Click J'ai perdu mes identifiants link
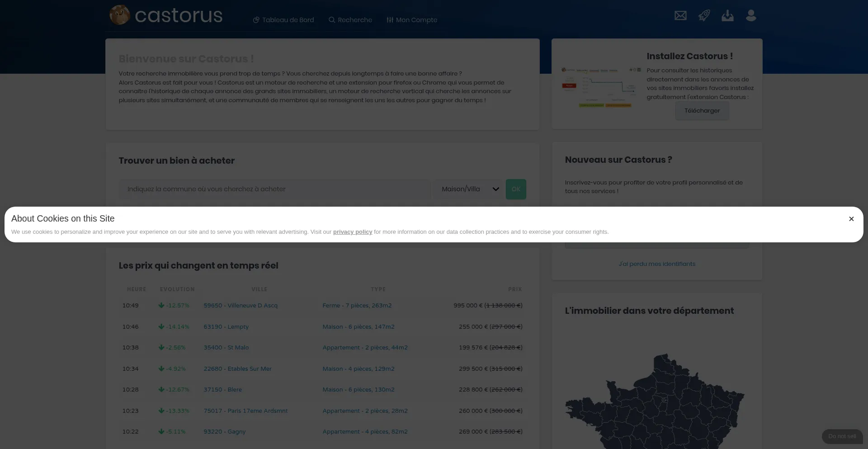 tap(657, 264)
